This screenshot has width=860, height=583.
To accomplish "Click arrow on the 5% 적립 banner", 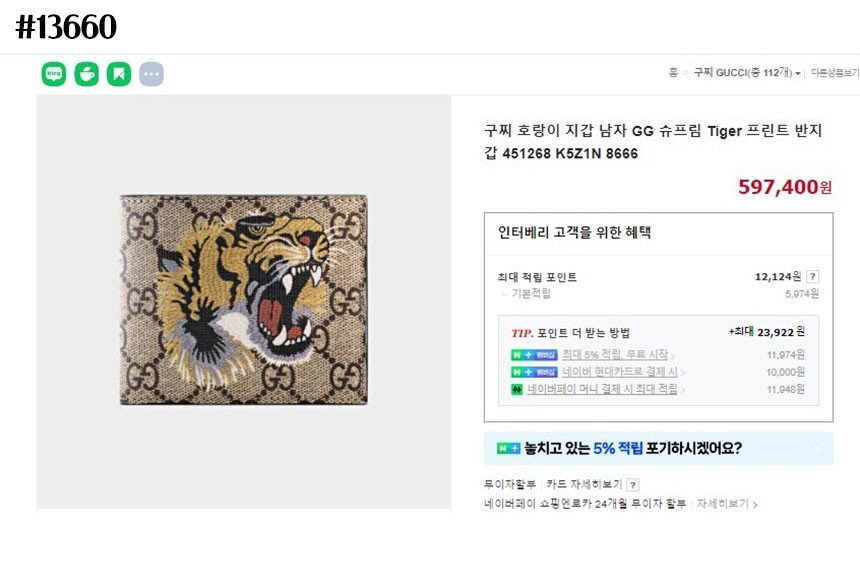I will tap(816, 449).
